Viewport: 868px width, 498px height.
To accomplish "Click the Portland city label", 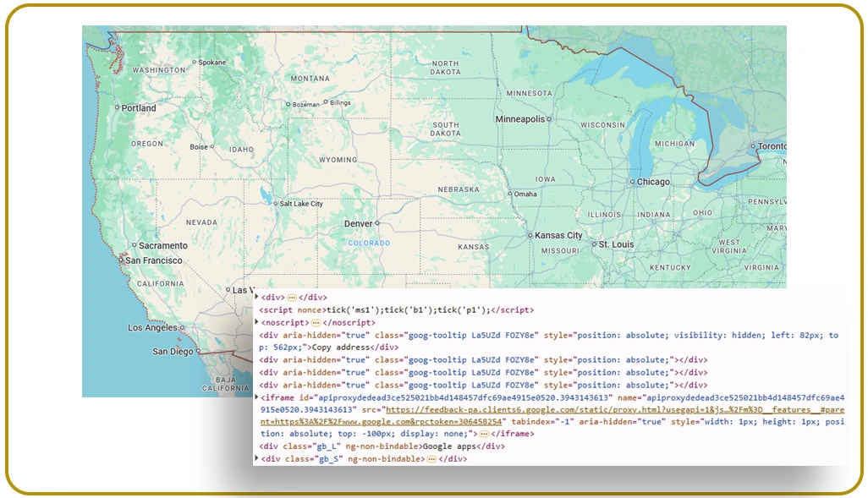I will pyautogui.click(x=139, y=108).
